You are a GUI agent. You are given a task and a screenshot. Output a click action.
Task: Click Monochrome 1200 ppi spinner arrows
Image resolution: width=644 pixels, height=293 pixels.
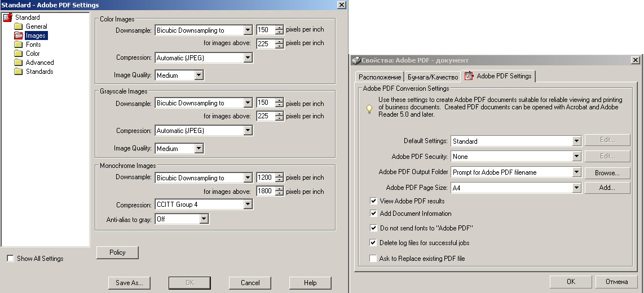[x=280, y=177]
